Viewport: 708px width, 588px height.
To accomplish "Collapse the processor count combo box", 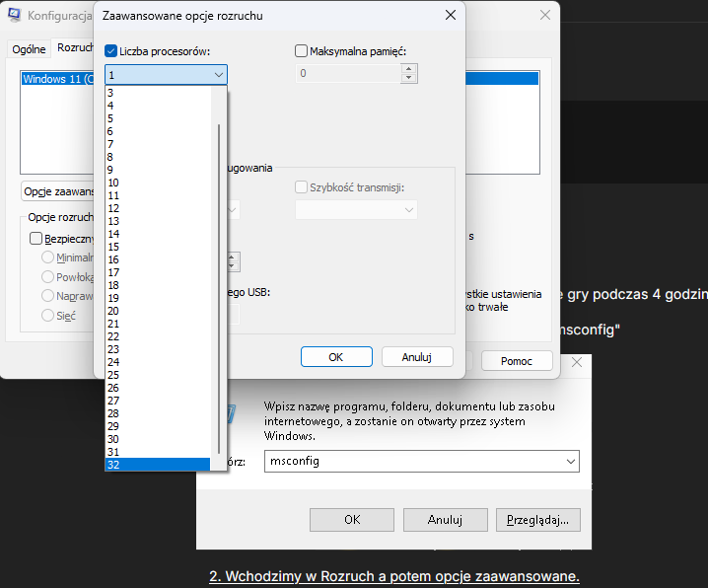I will (x=219, y=75).
